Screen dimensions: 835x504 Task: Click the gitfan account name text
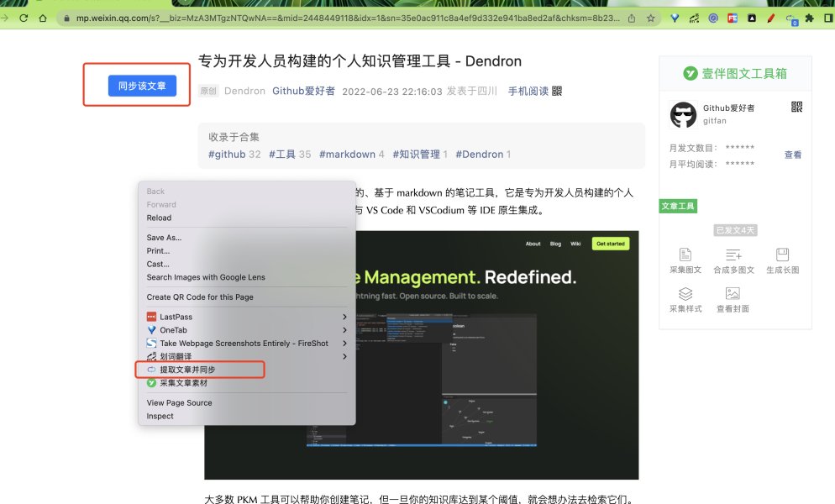(x=715, y=121)
